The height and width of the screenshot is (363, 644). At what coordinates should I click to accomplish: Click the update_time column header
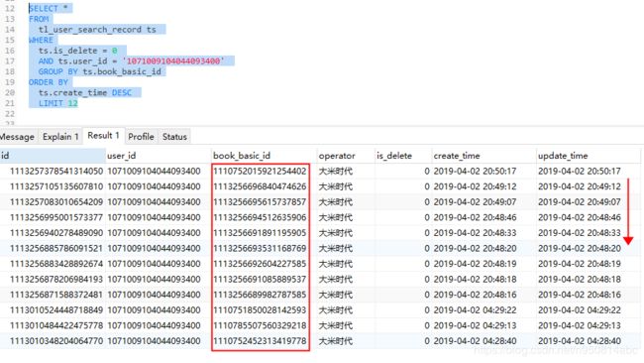[x=589, y=156]
